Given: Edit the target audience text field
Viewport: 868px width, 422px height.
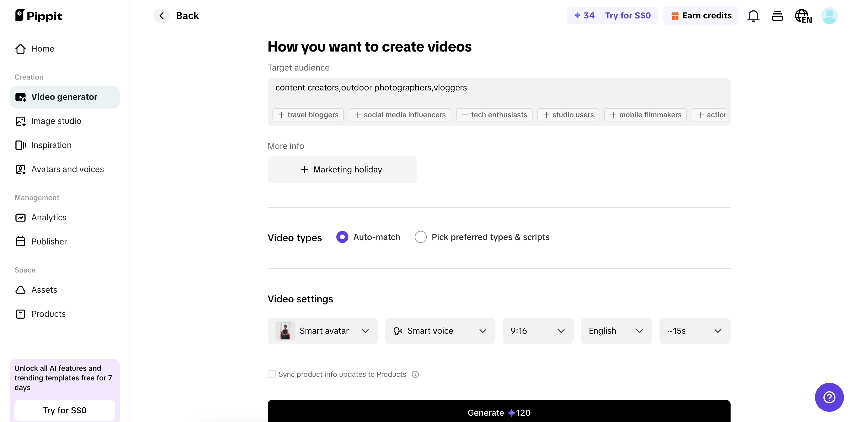Looking at the screenshot, I should point(499,88).
